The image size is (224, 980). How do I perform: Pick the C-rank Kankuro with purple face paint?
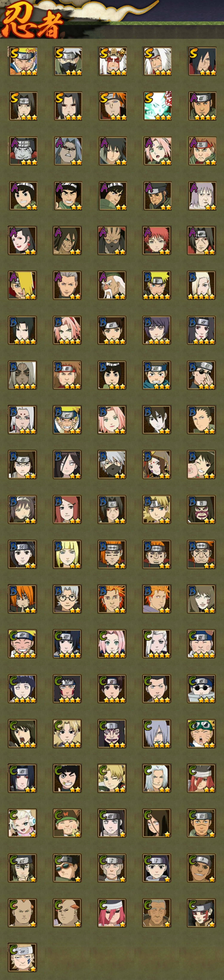[x=112, y=734]
